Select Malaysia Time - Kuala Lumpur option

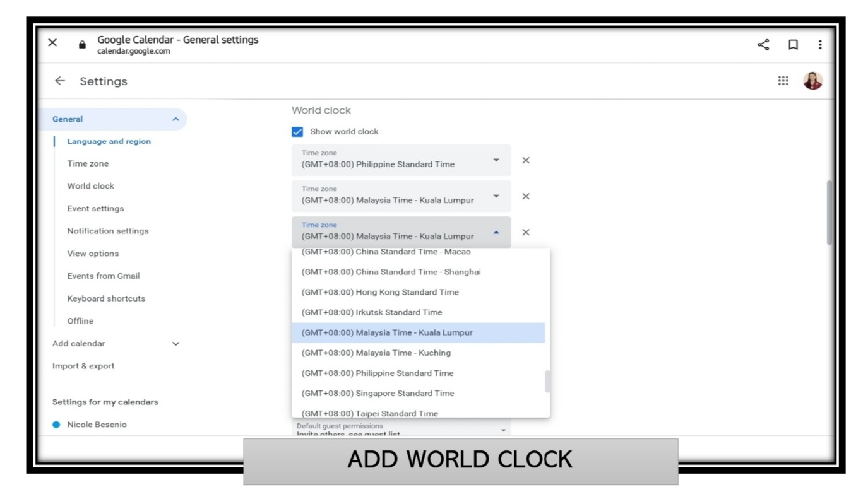pos(418,332)
